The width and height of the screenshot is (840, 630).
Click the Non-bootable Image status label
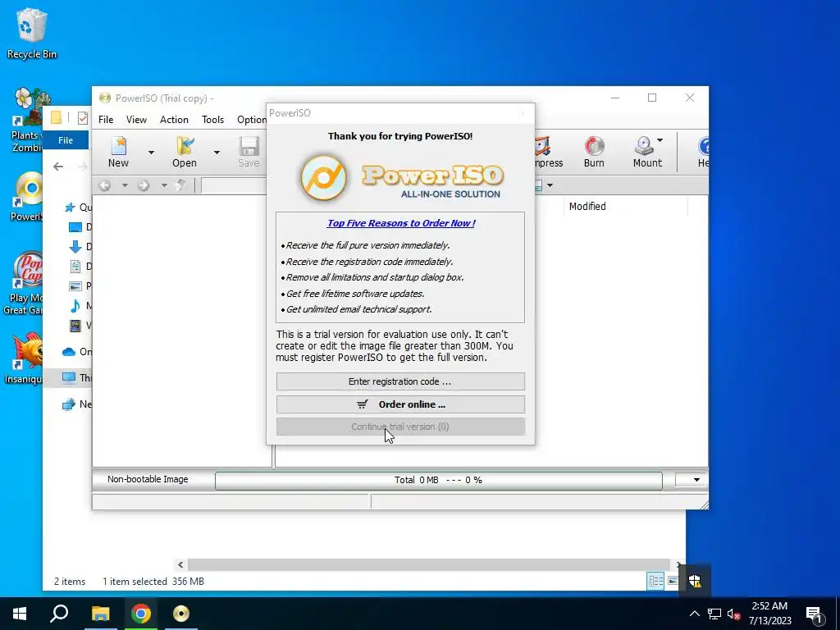(x=148, y=479)
